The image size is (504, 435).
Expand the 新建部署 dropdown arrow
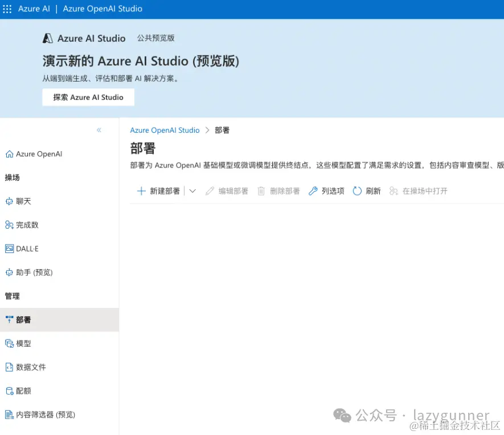pyautogui.click(x=192, y=191)
